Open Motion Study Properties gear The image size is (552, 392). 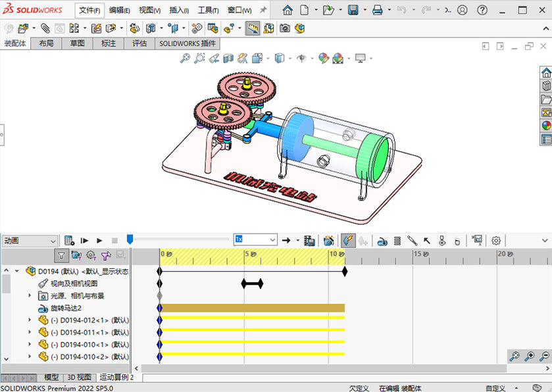(x=496, y=241)
